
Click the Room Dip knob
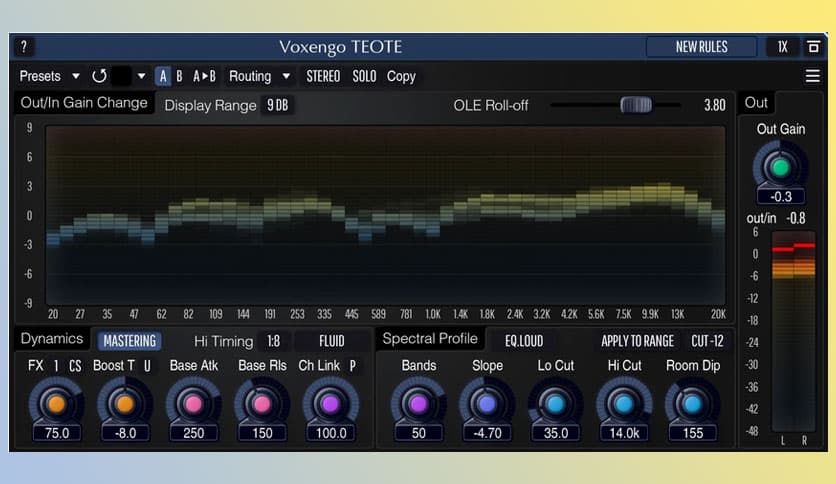[693, 404]
